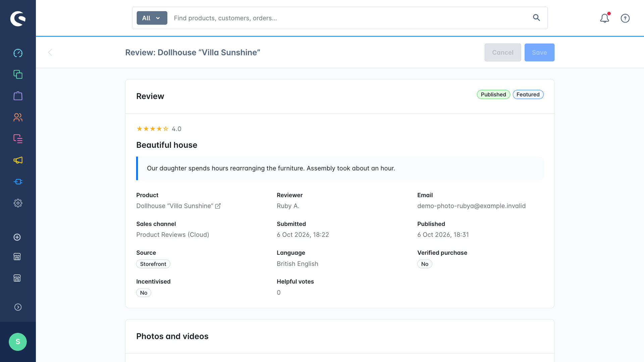Click the Product Reviews (Cloud) sales channel value
Viewport: 644px width, 362px height.
173,235
